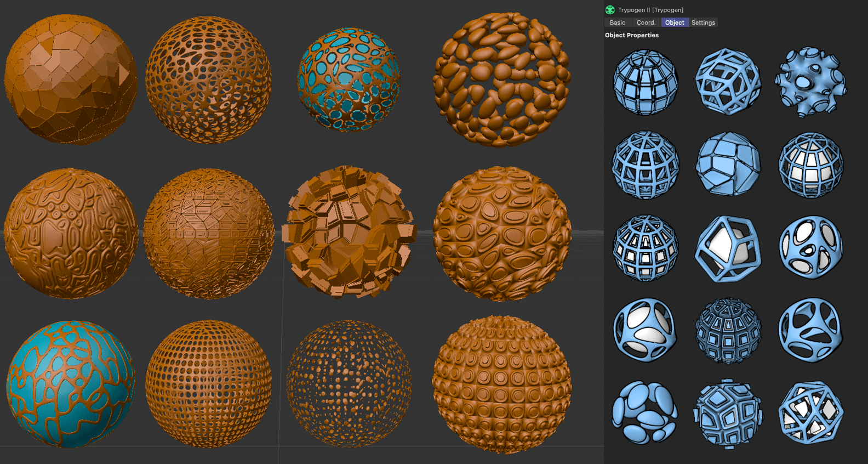
Task: Pick the double-frame grid sphere preset in row three
Action: click(x=645, y=248)
